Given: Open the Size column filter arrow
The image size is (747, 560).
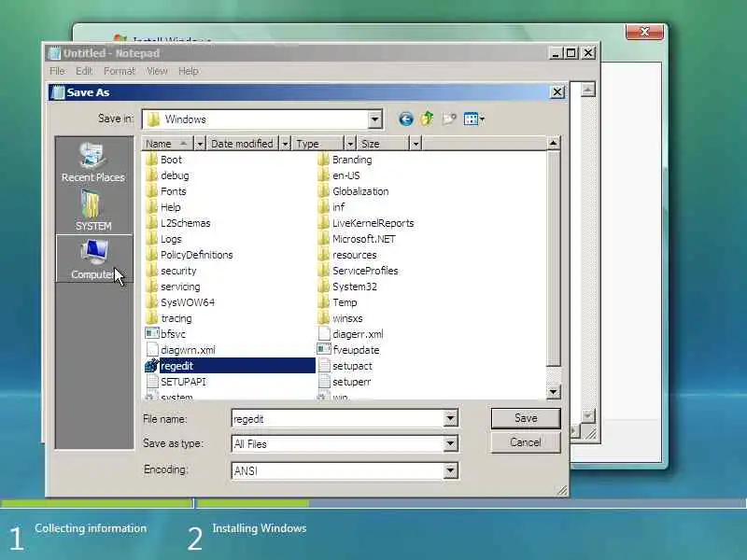Looking at the screenshot, I should point(416,144).
